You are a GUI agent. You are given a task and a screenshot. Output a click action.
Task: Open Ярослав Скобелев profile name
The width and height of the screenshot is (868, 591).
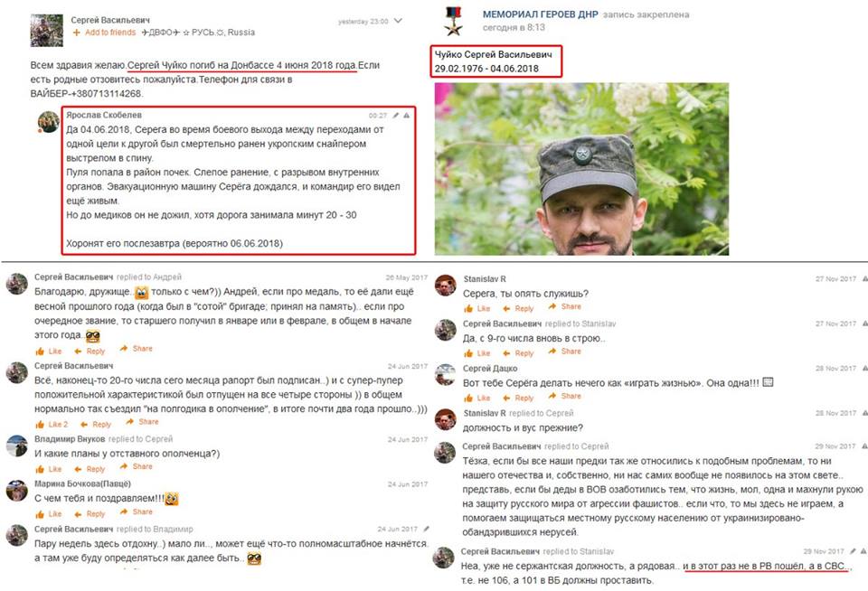[104, 115]
